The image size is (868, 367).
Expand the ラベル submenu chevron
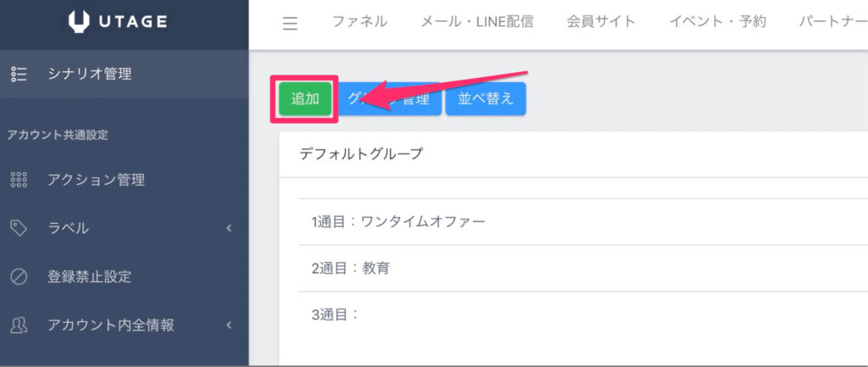[x=229, y=228]
